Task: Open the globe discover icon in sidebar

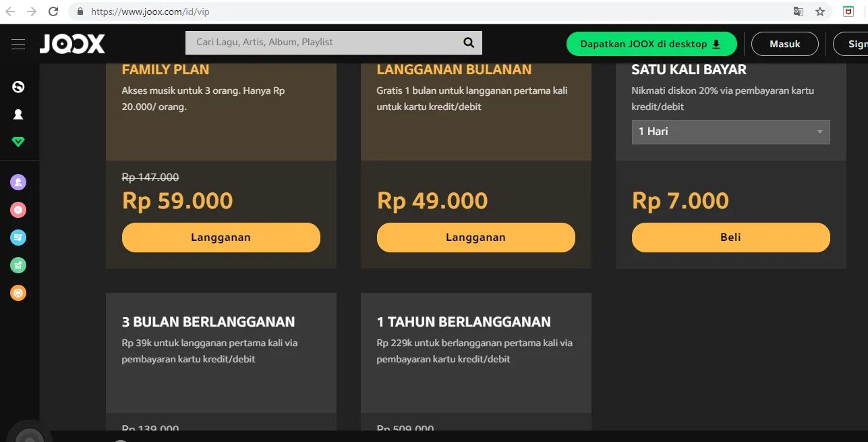Action: click(x=18, y=86)
